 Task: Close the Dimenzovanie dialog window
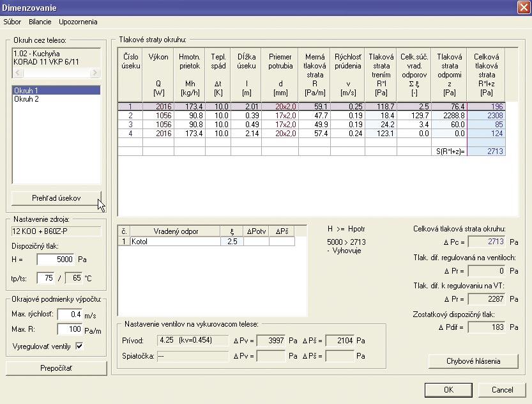coord(524,7)
